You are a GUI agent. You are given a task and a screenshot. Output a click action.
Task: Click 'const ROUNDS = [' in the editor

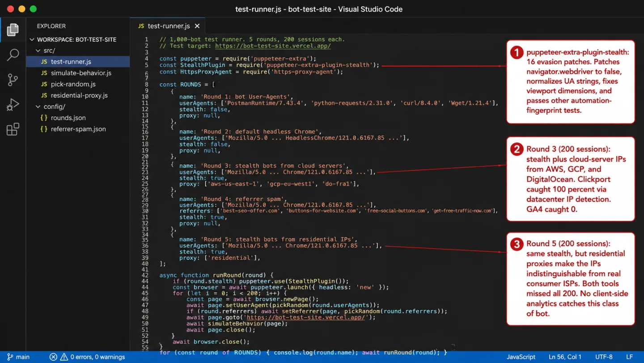(x=187, y=84)
